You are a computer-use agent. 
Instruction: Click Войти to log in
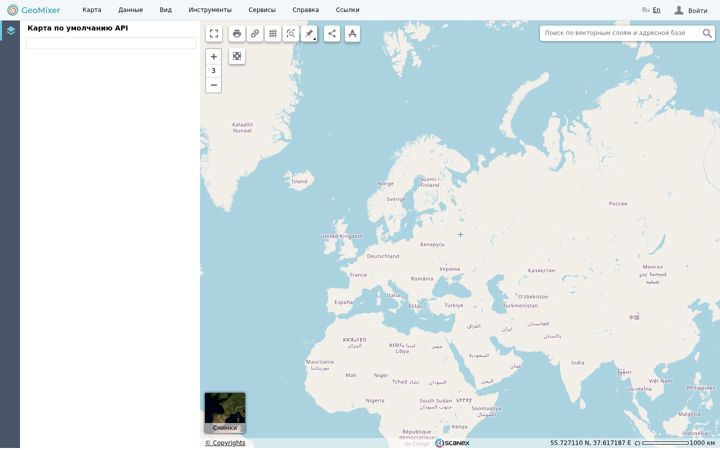coord(698,10)
